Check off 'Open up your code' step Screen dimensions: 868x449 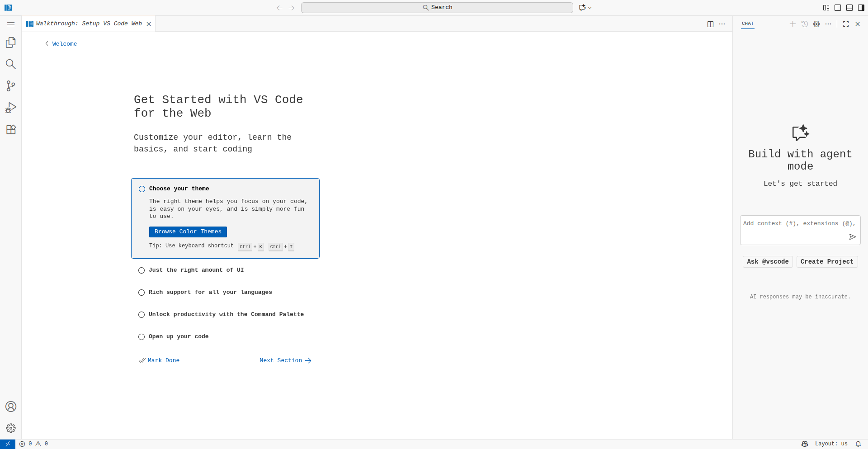142,337
